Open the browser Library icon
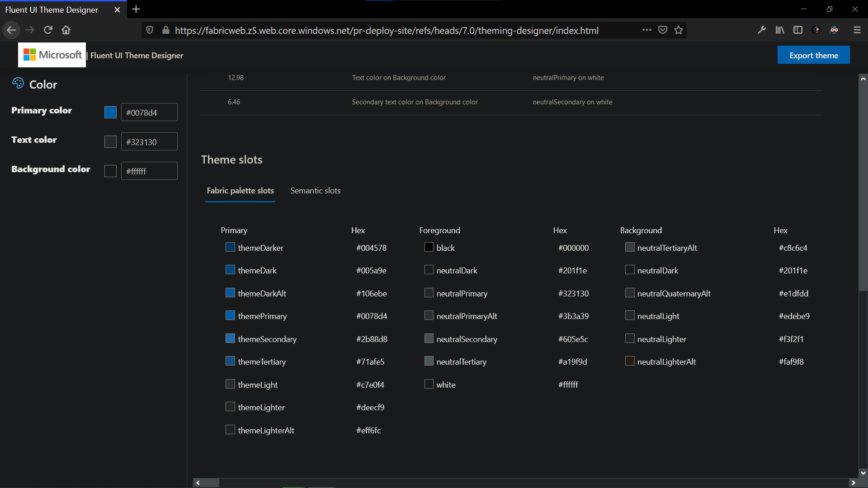 [780, 30]
